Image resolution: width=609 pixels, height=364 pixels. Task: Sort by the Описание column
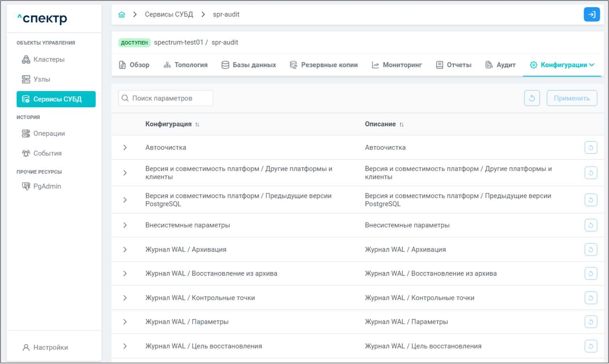[x=401, y=125]
